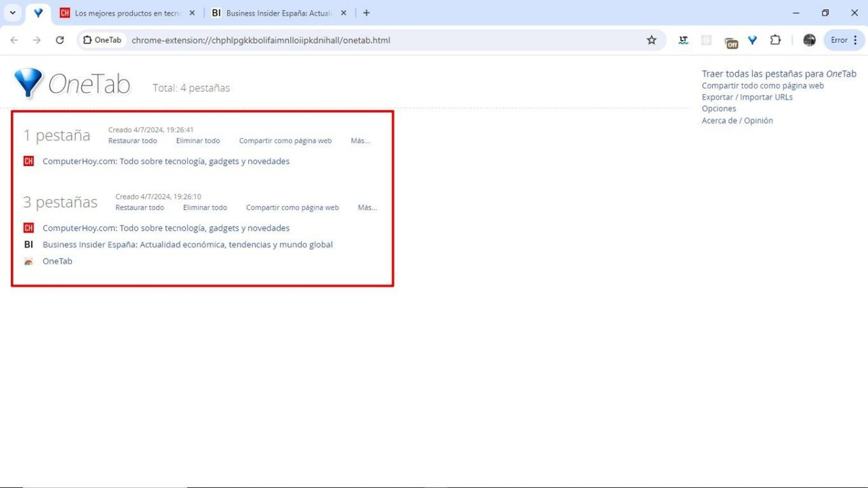Reload the current page

[x=60, y=40]
